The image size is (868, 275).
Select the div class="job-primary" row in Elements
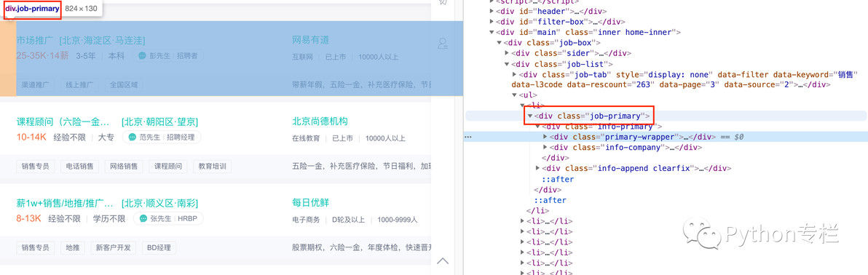tap(666, 116)
